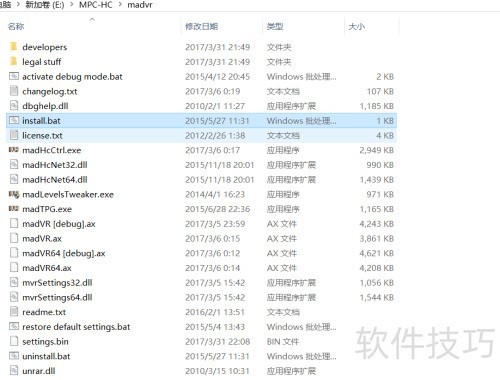
Task: Click the readme.txt file icon
Action: (14, 311)
